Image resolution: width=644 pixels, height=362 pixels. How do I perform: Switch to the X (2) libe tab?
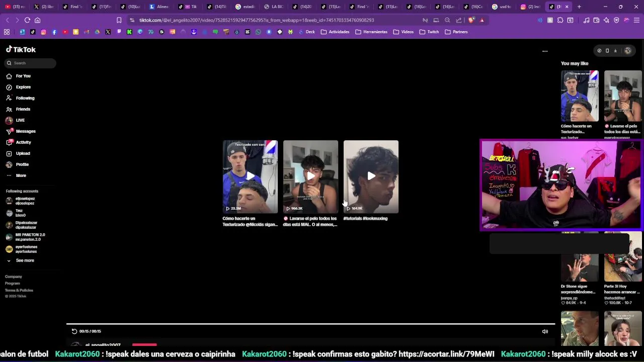[x=44, y=7]
